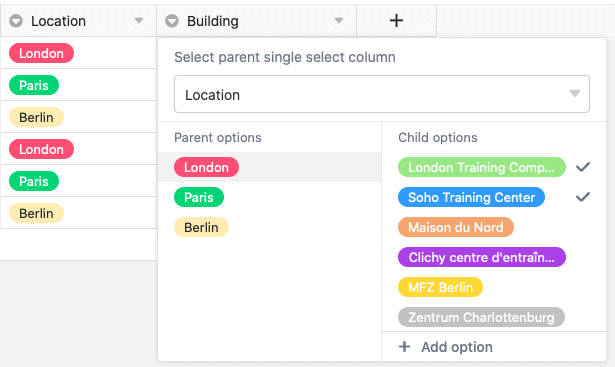Image resolution: width=615 pixels, height=367 pixels.
Task: Open the parent column select box showing Location
Action: 382,94
